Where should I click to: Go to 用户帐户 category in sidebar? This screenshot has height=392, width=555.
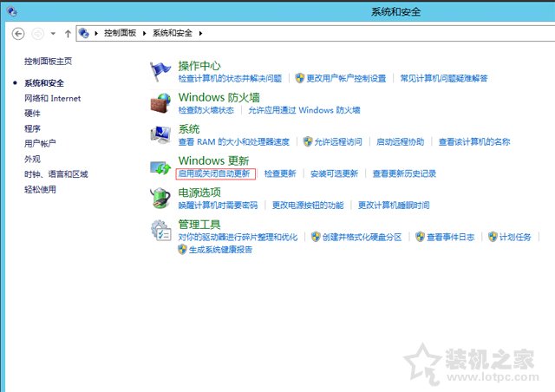click(40, 143)
